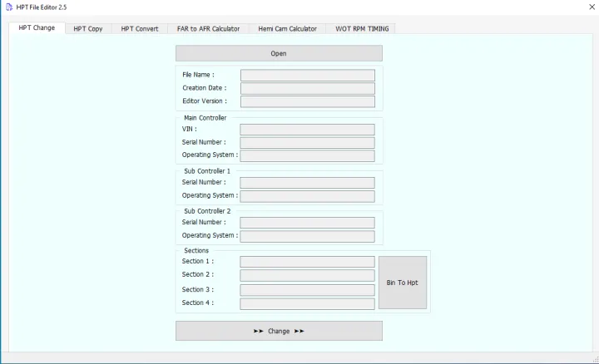Click the Section 3 field
This screenshot has height=364, width=599.
[x=307, y=290]
